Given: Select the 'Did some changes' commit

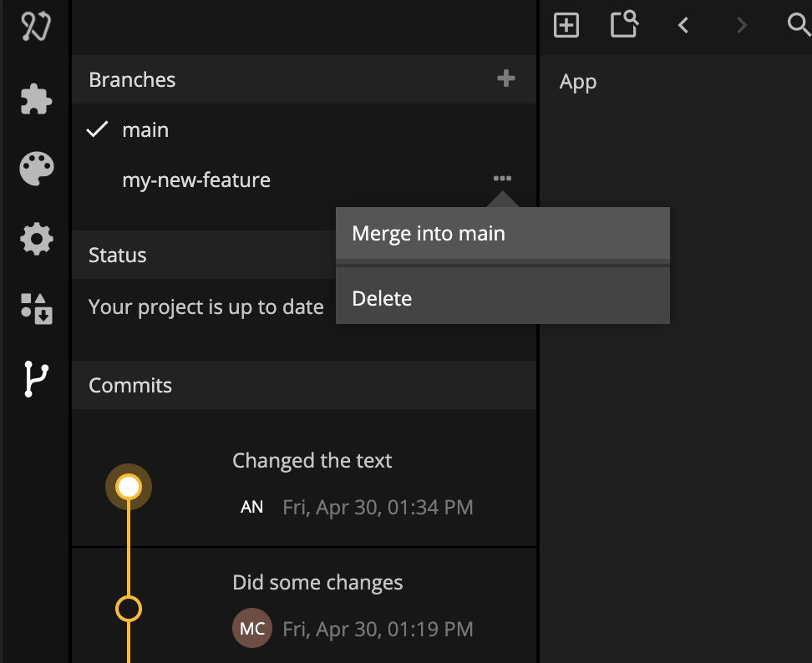Looking at the screenshot, I should tap(304, 605).
